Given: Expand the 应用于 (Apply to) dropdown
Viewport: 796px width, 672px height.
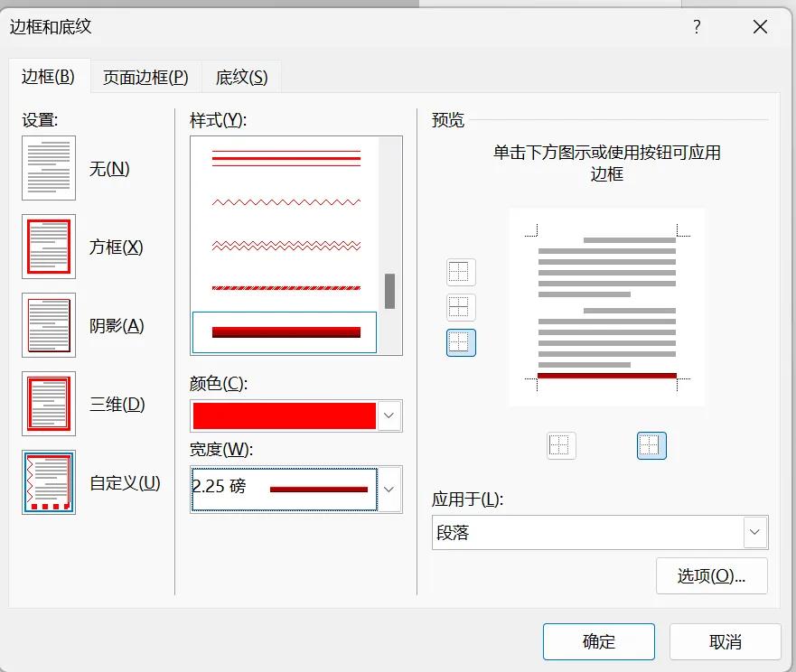Looking at the screenshot, I should coord(754,532).
